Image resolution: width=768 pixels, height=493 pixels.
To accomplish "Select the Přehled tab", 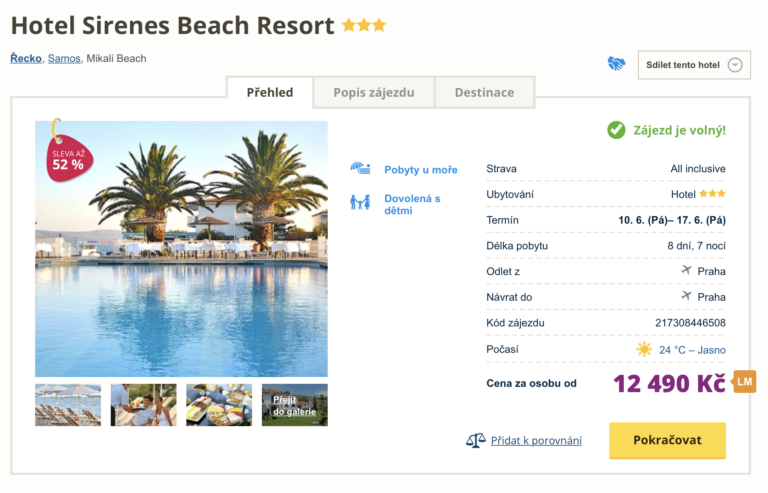I will (x=270, y=93).
